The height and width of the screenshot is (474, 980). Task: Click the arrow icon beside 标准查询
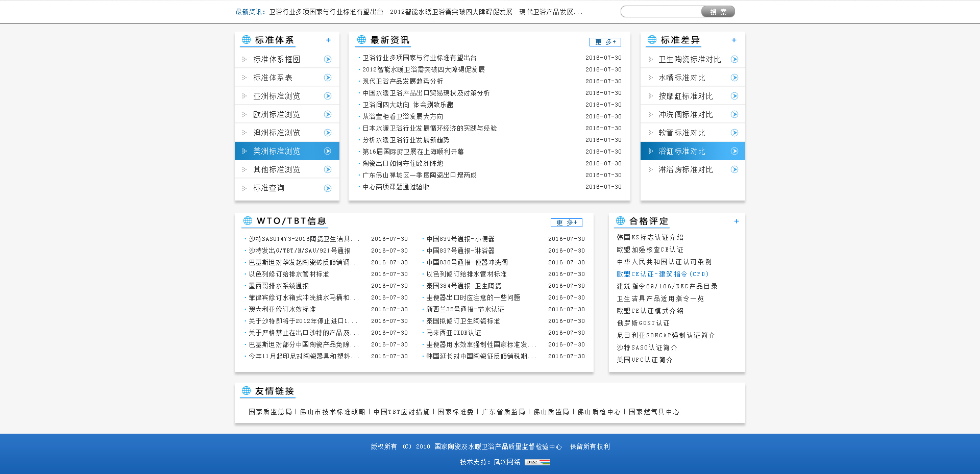[x=328, y=188]
